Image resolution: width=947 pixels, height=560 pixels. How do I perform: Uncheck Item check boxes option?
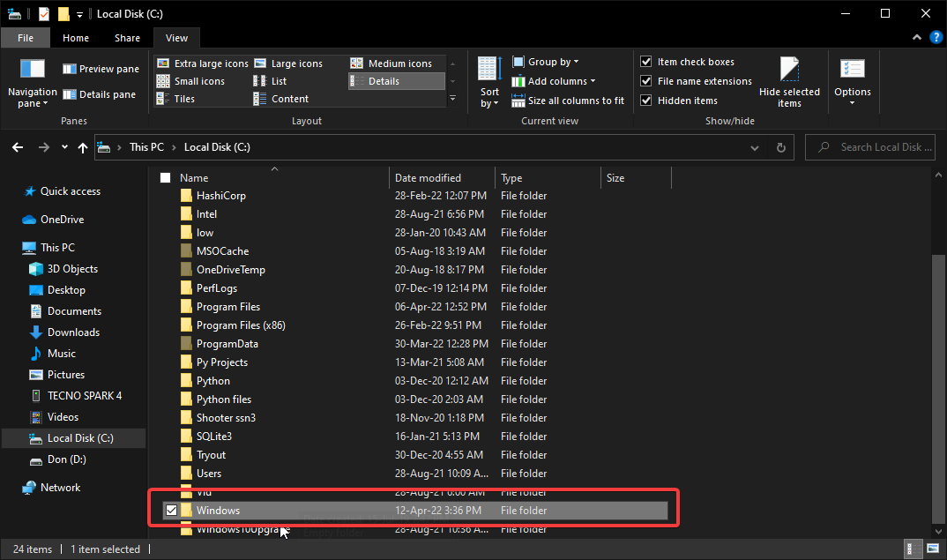point(645,62)
